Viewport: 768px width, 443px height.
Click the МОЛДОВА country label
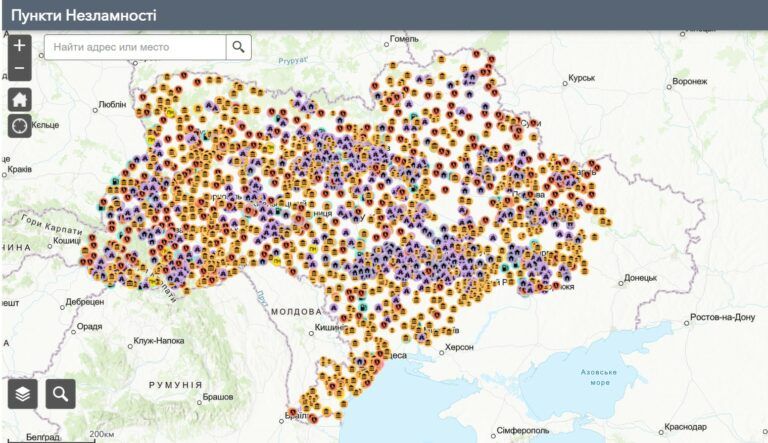point(296,312)
